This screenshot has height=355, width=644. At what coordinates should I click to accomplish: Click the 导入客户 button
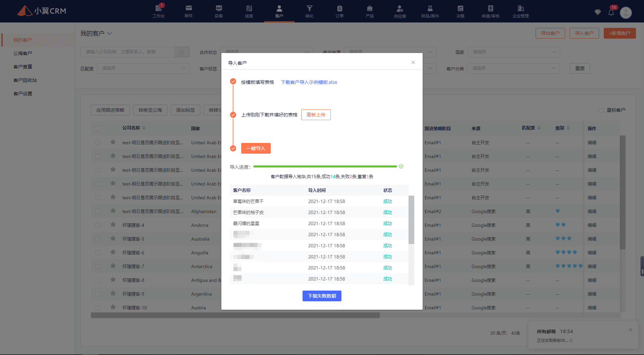(x=584, y=33)
